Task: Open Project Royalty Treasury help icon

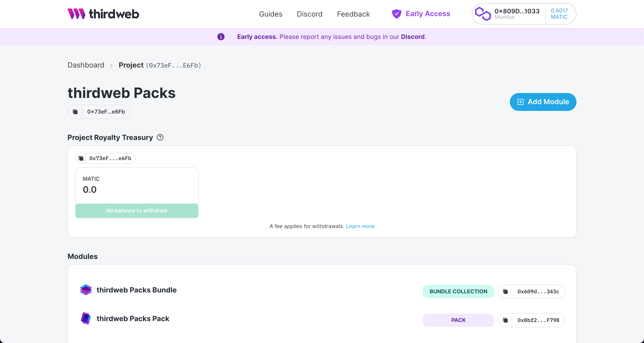Action: pos(160,137)
